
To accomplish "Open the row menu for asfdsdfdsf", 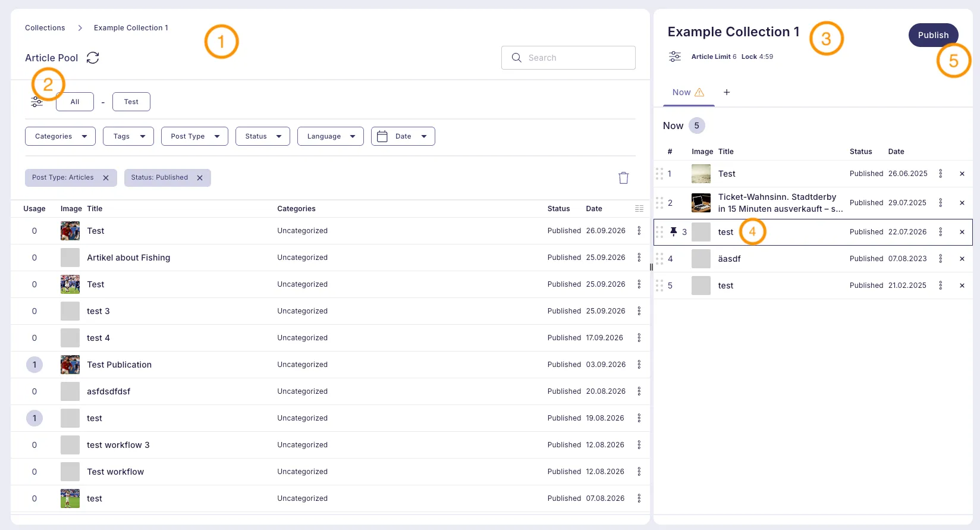I will point(639,391).
